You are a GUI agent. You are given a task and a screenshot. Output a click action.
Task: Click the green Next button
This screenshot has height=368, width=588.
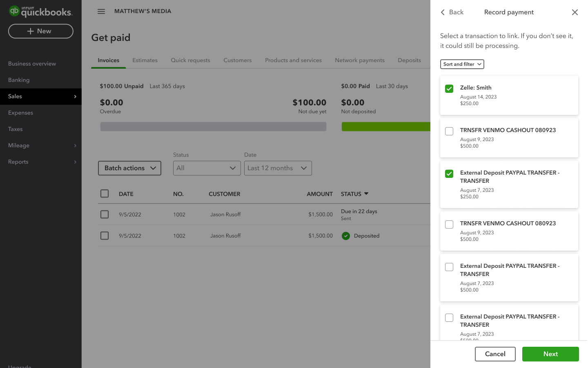(550, 354)
